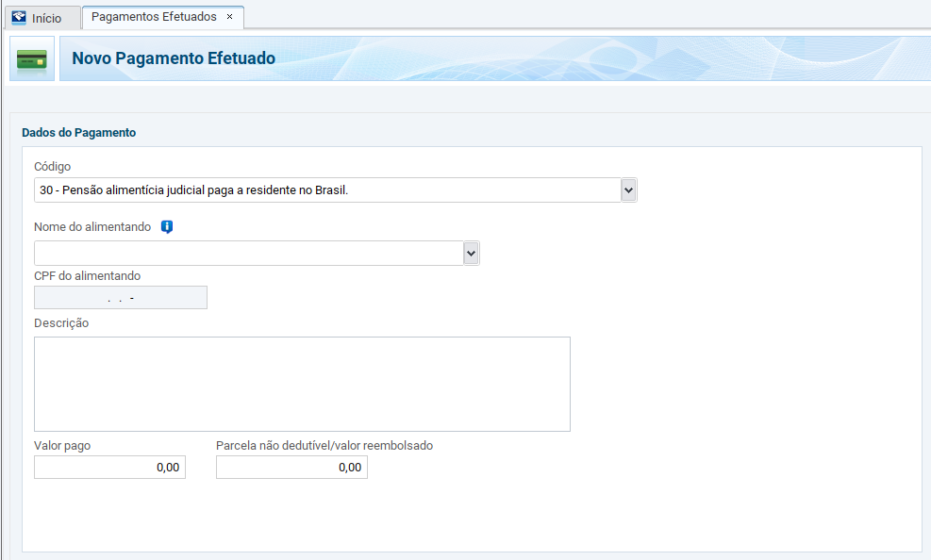Click the blue info icon beside Nome do alimentando
931x560 pixels.
167,227
